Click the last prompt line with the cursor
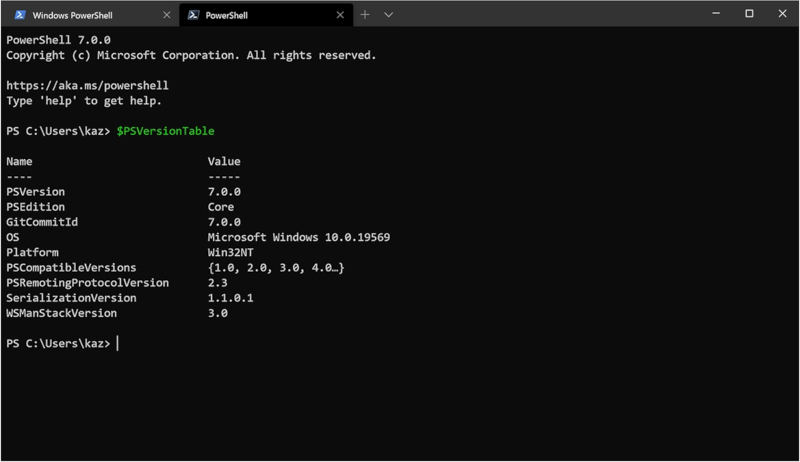Screen dimensions: 800x462 pyautogui.click(x=62, y=344)
